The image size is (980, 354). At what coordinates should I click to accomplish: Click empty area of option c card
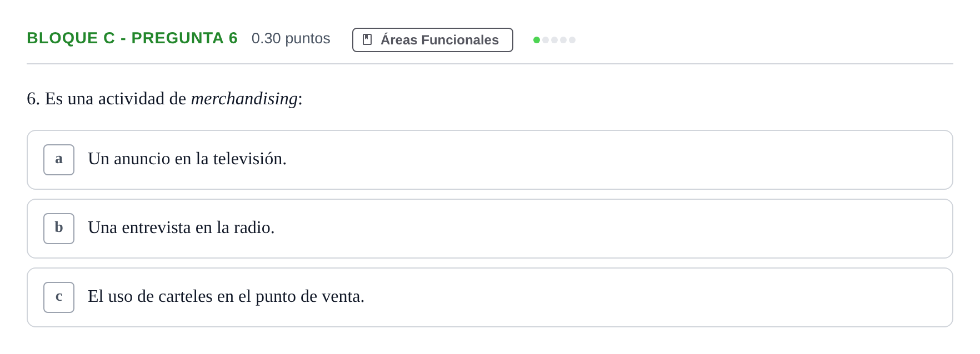point(656,297)
